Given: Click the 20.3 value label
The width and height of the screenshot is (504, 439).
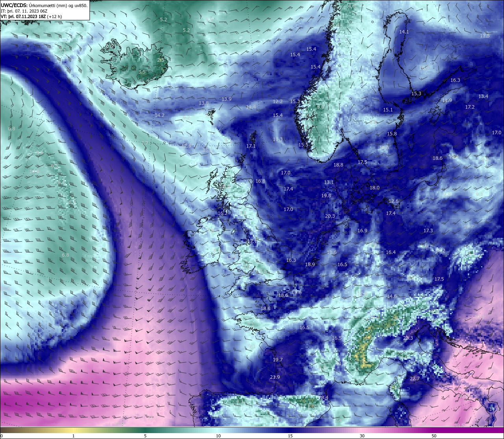Looking at the screenshot, I should tap(330, 216).
